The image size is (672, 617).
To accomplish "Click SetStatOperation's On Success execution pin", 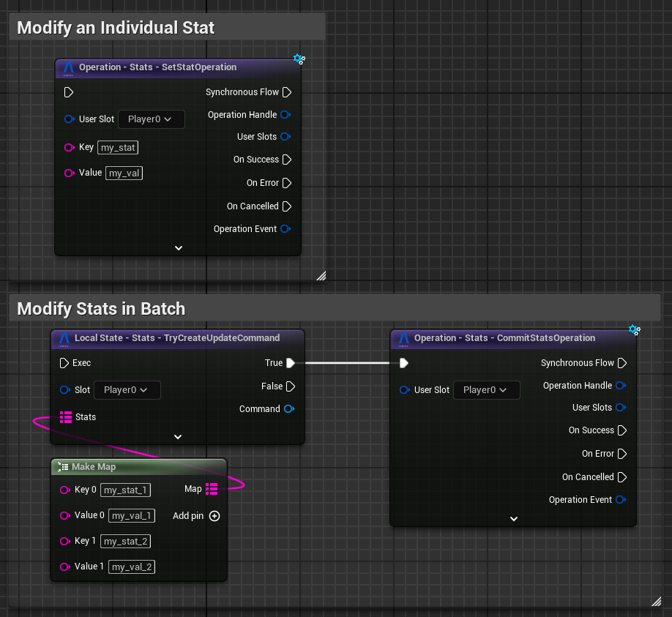I will pos(287,160).
